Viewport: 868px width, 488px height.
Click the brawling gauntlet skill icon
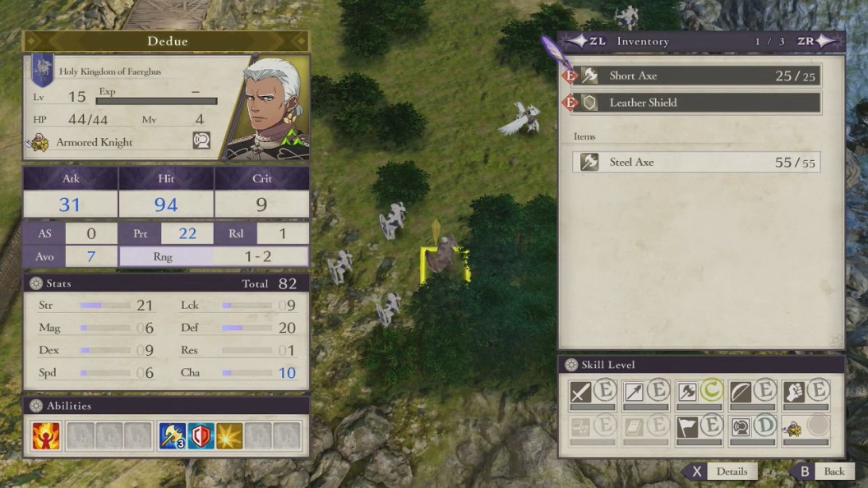(x=793, y=392)
